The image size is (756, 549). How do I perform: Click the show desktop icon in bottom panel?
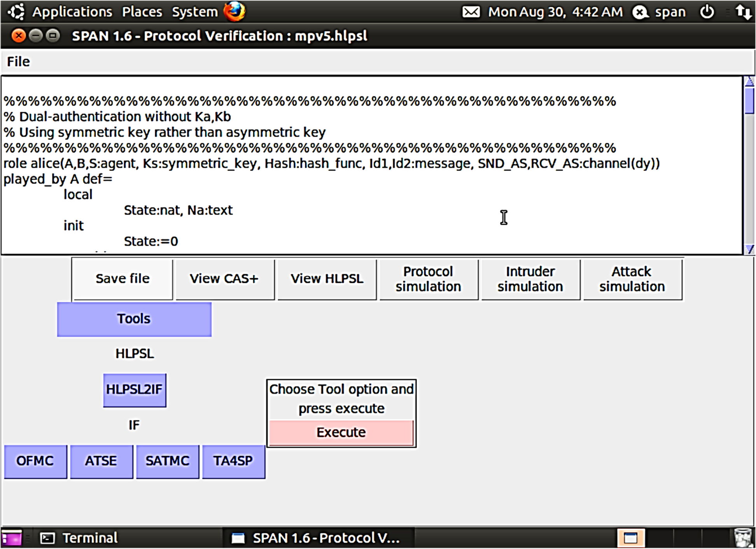coord(11,538)
